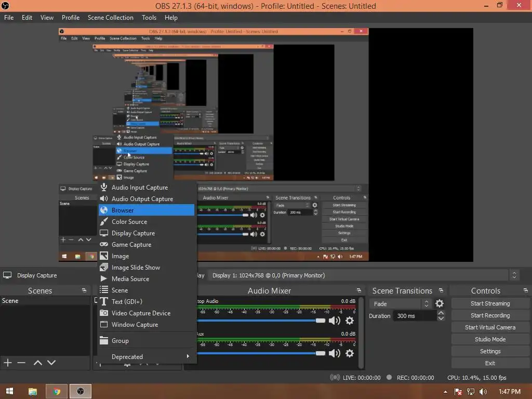Pick Display Capture in source menu
The width and height of the screenshot is (532, 399).
coord(147,233)
